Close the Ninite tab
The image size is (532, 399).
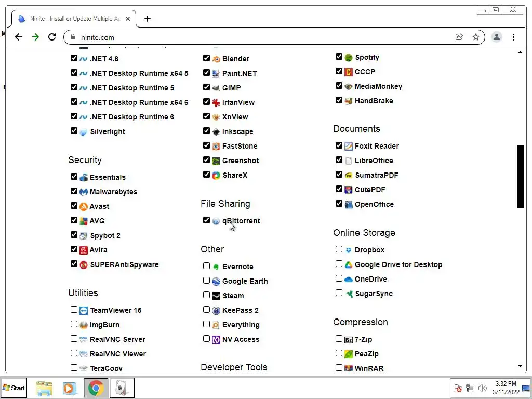128,19
